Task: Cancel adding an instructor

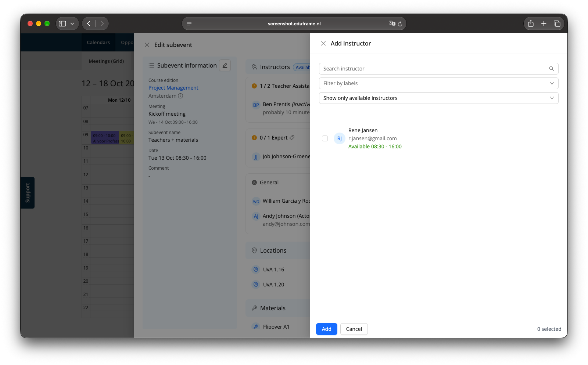Action: pyautogui.click(x=354, y=329)
